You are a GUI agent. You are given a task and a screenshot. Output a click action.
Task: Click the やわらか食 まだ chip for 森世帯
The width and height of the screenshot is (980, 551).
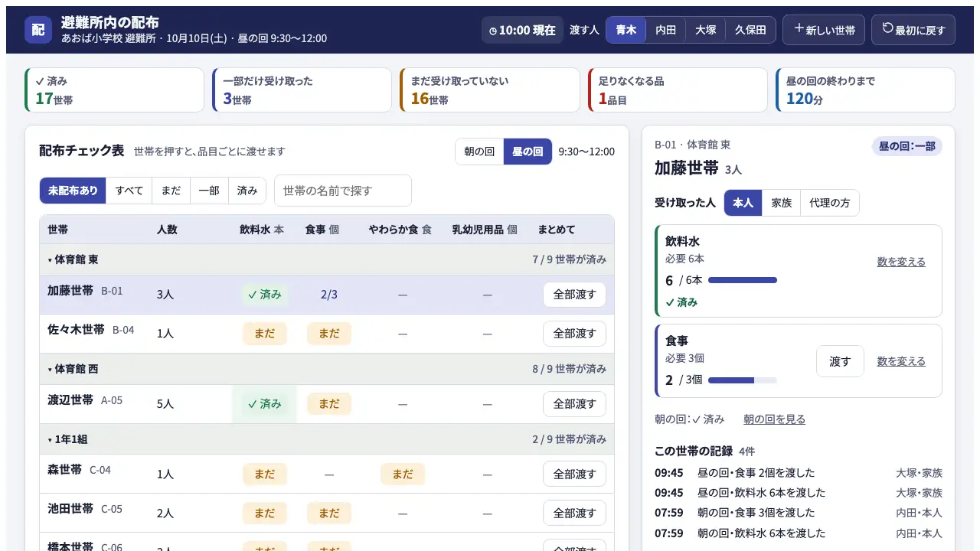(403, 474)
